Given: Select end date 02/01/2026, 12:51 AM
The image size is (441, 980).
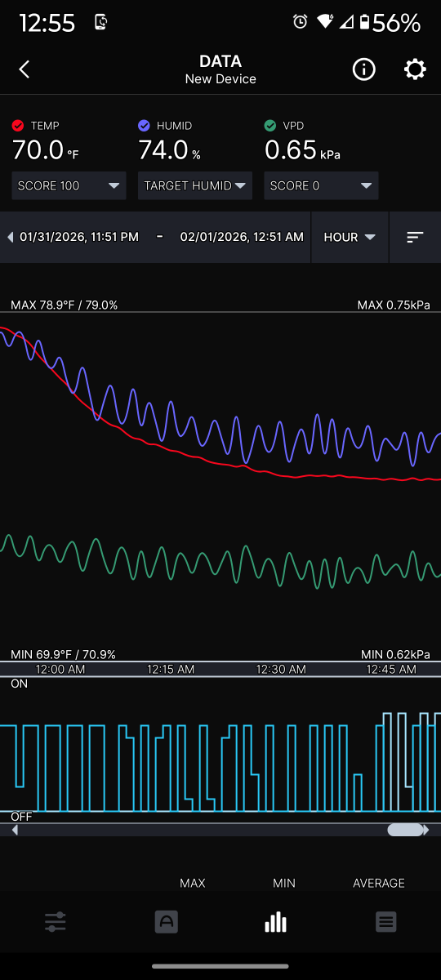Looking at the screenshot, I should coord(242,237).
